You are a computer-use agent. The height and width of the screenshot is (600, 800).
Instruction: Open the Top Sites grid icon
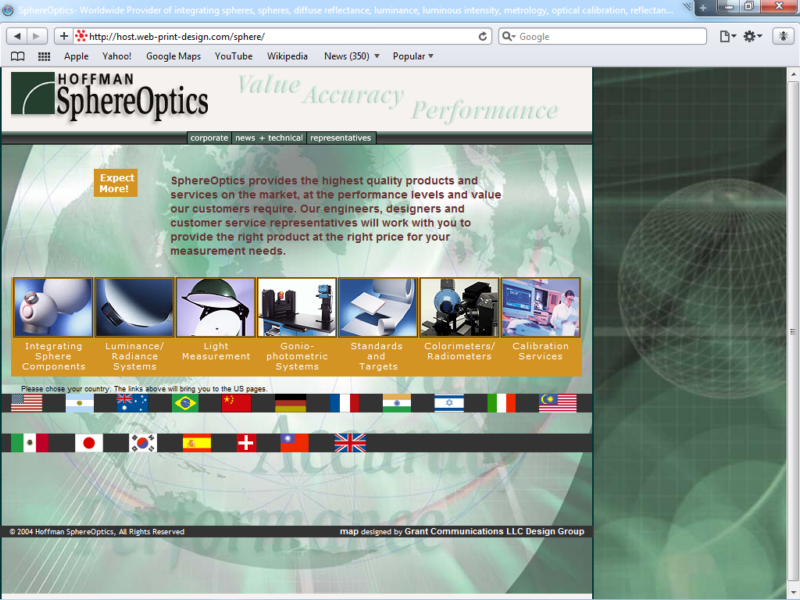click(x=44, y=56)
